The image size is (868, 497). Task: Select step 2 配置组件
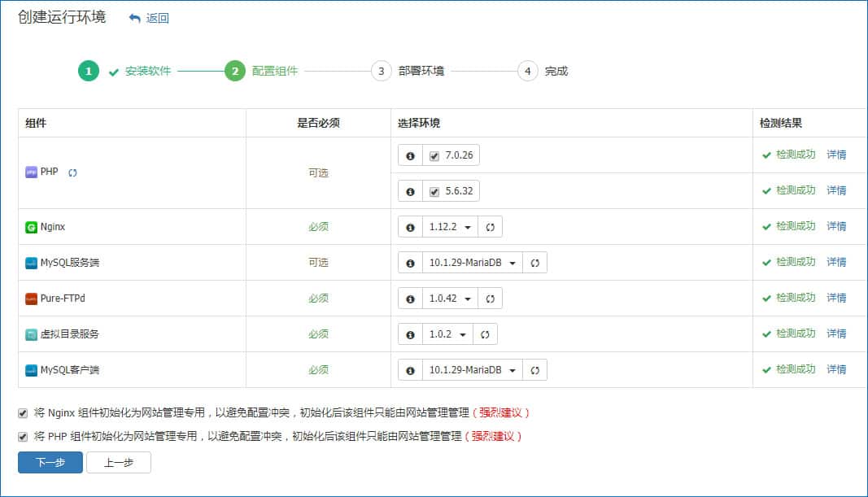[x=261, y=71]
